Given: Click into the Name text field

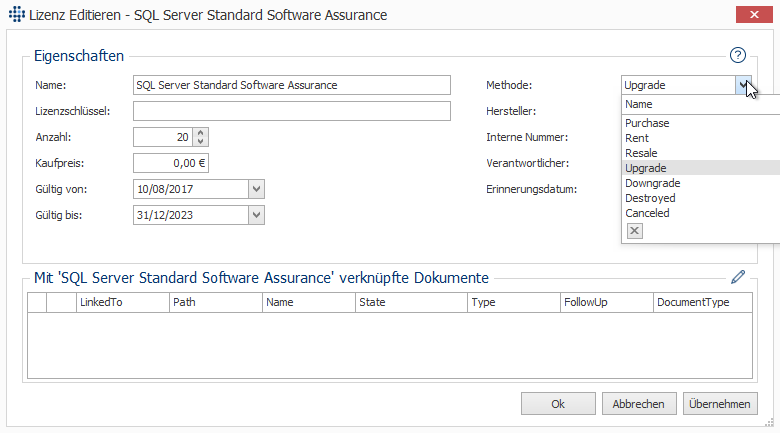Looking at the screenshot, I should [x=292, y=85].
